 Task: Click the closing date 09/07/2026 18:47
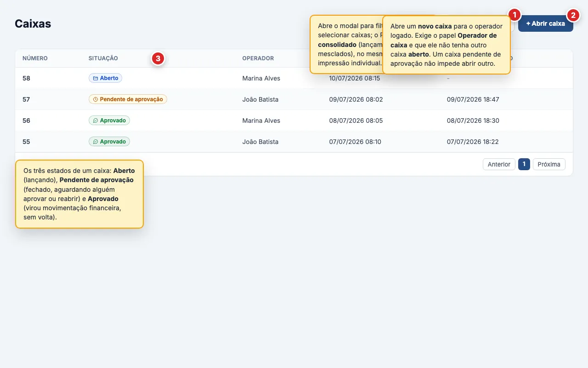[473, 99]
